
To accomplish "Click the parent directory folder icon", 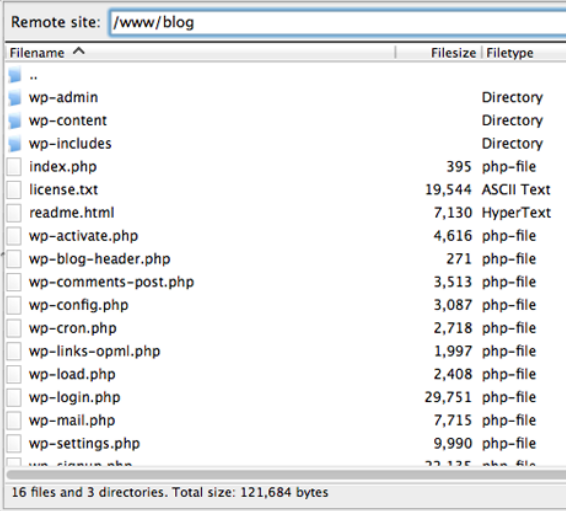I will (x=14, y=75).
